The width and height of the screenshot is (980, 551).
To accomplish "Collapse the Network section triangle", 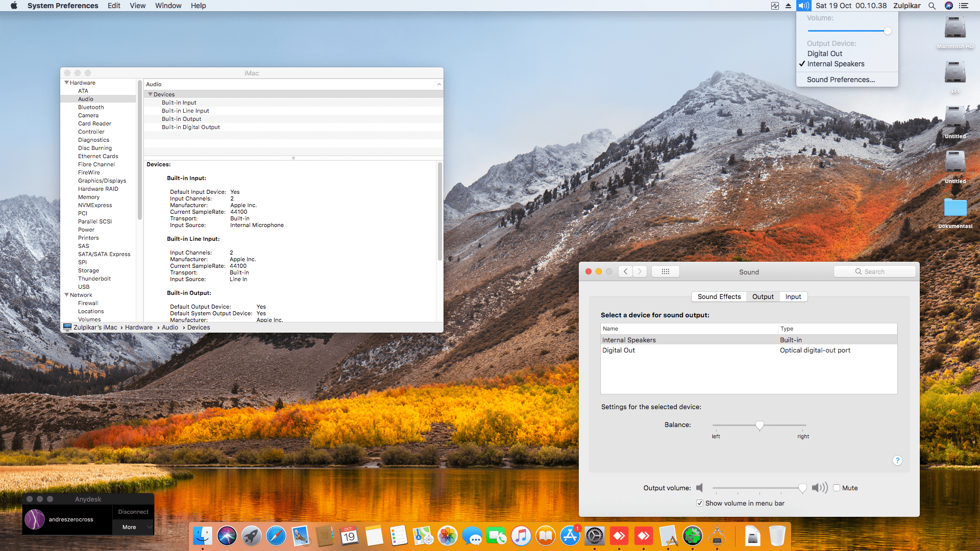I will coord(66,295).
